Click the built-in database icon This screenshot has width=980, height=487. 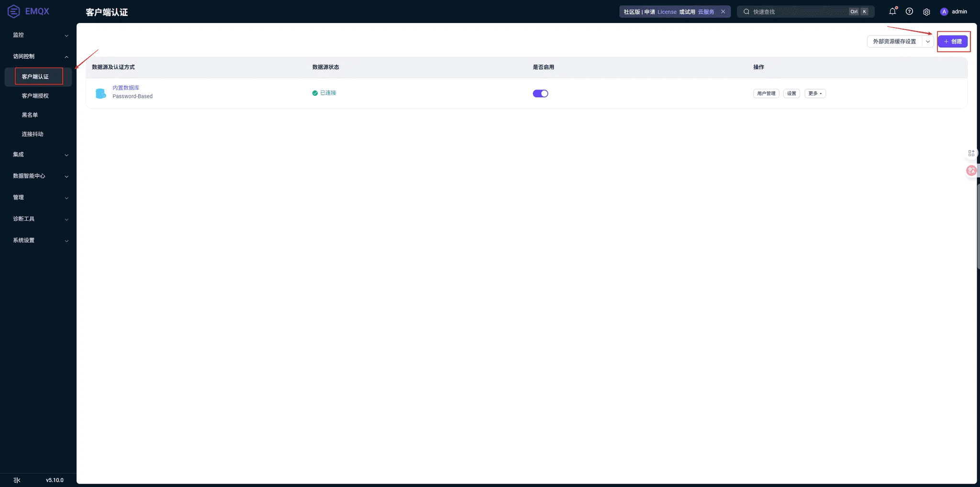point(100,93)
